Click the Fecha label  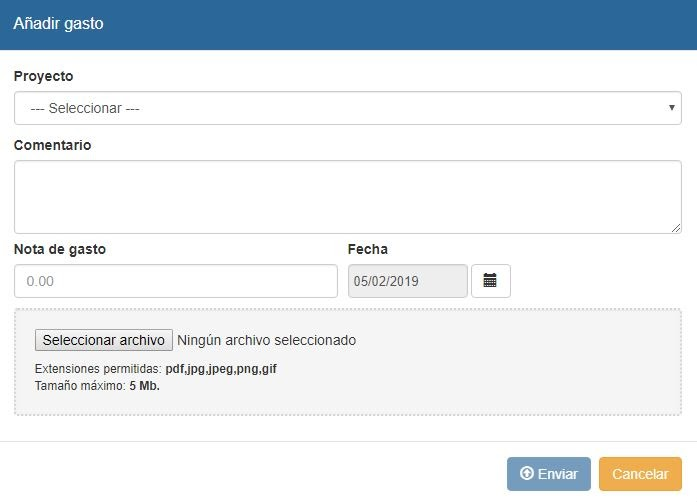coord(367,249)
